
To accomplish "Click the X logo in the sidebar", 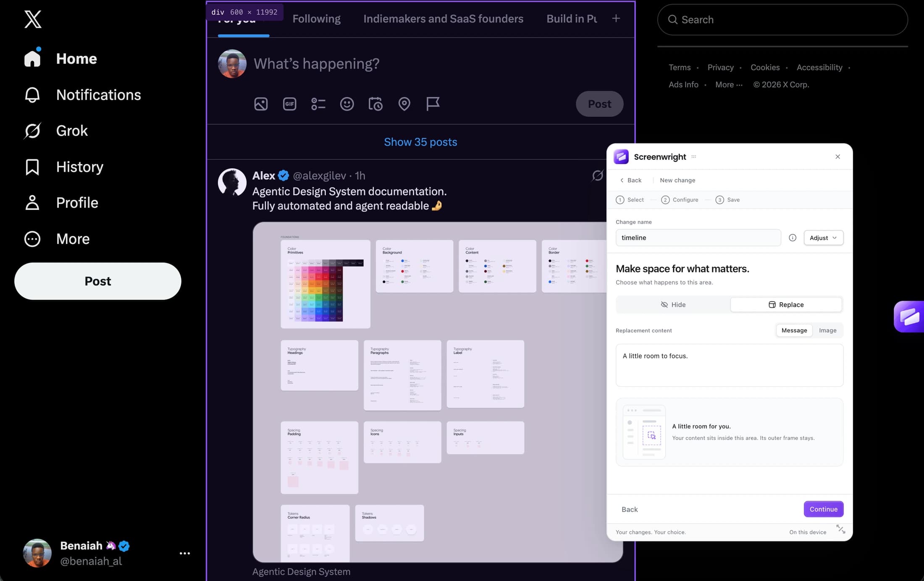I will click(x=33, y=19).
